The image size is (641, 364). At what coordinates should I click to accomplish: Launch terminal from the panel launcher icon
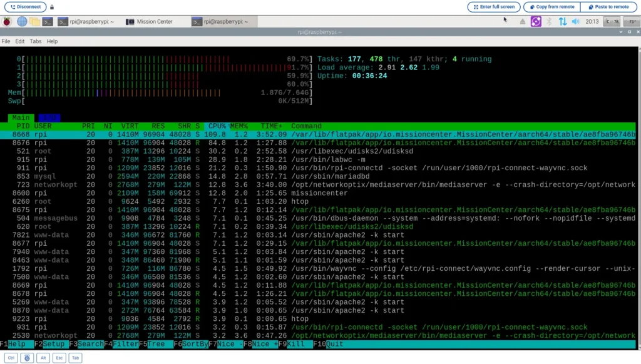point(48,22)
